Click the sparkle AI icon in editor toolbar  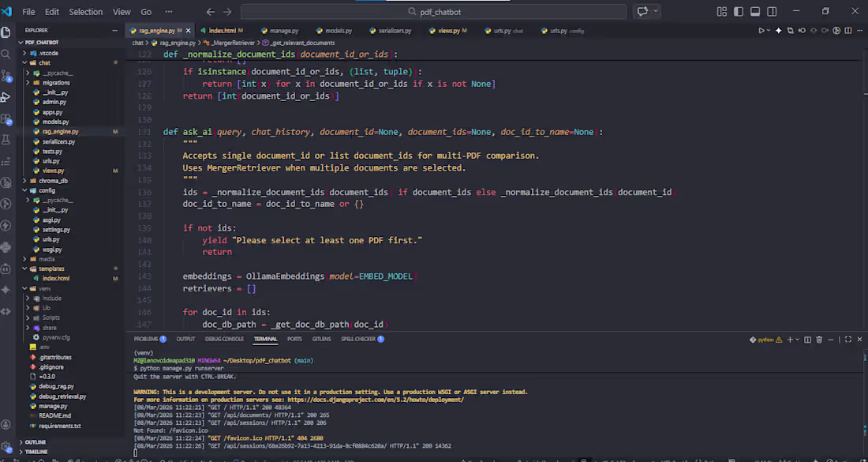779,31
